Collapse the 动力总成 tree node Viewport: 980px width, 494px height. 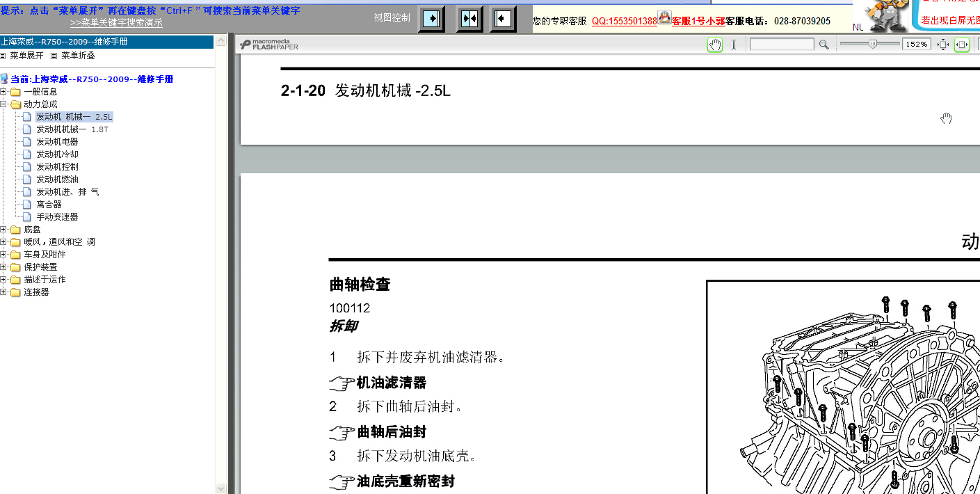(3, 104)
